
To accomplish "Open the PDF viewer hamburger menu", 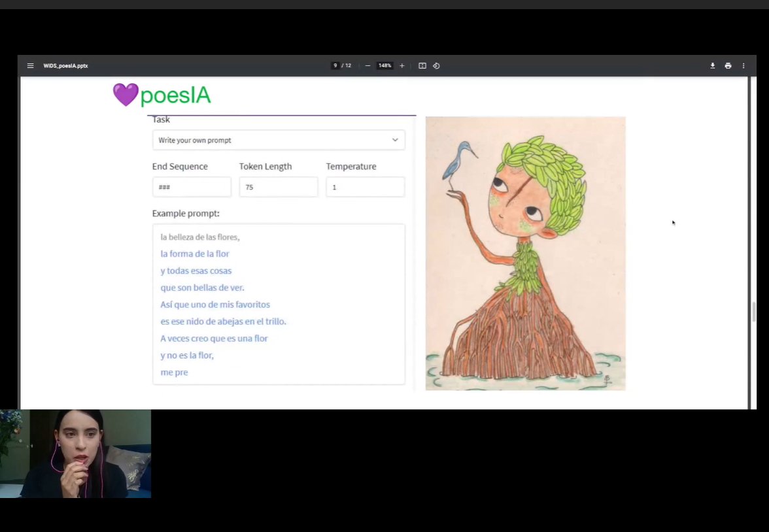I will (30, 66).
